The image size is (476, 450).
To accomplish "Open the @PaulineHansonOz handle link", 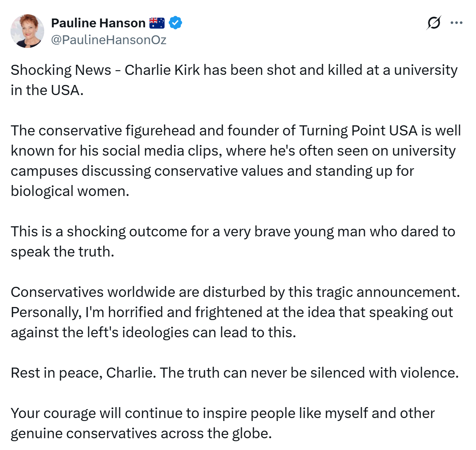I will click(x=109, y=40).
